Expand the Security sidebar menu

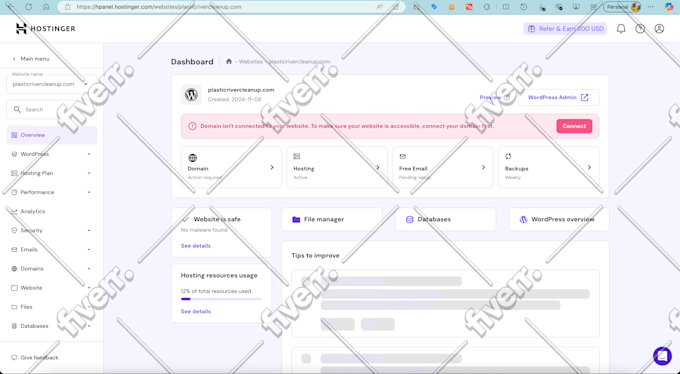(89, 230)
